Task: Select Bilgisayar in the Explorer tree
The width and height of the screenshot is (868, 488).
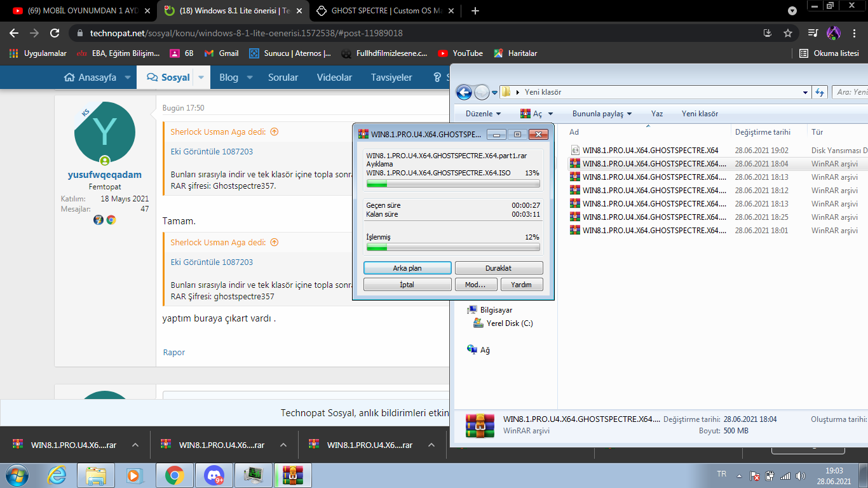Action: pyautogui.click(x=490, y=310)
